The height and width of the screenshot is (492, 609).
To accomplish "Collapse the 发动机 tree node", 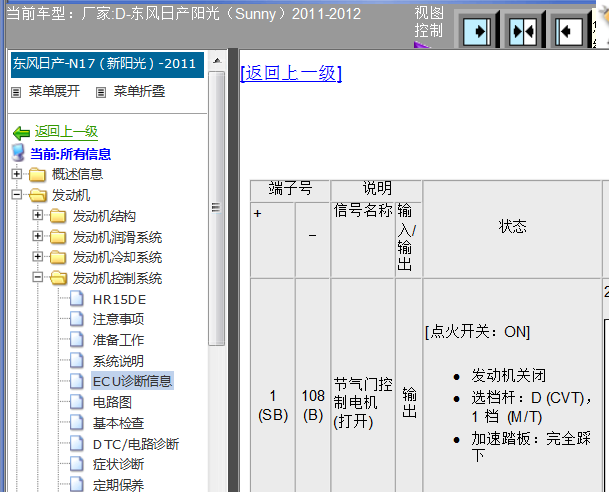I will pos(17,194).
